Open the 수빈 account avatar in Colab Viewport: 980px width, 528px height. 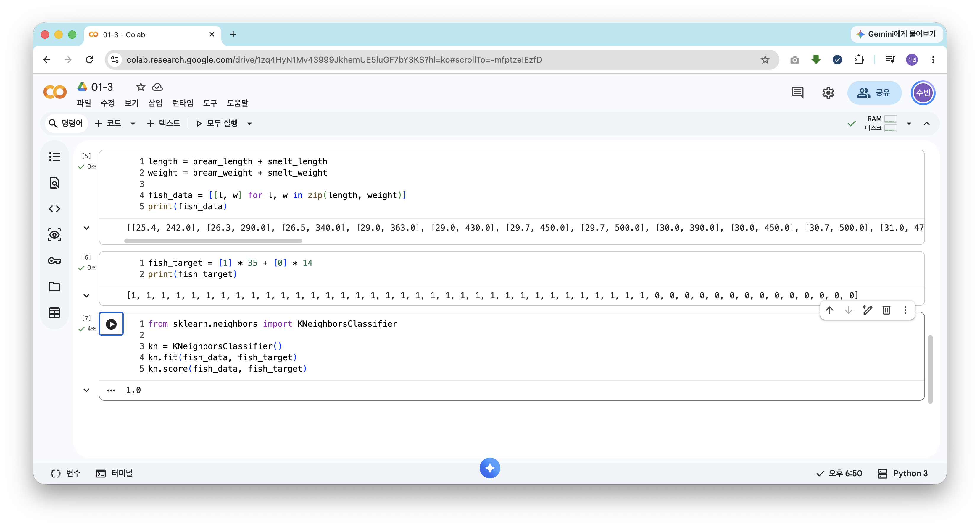click(x=923, y=93)
